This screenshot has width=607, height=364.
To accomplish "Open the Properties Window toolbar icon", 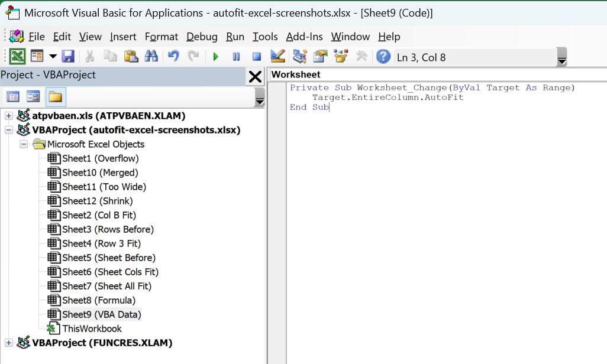I will (x=320, y=57).
